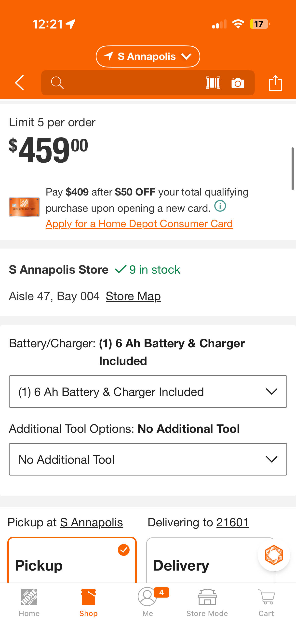Open the Cart icon

coord(266,603)
